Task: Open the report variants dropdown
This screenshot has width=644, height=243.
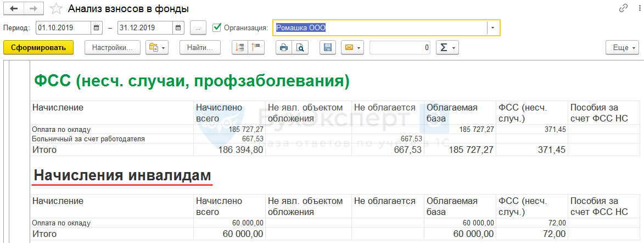Action: pos(156,48)
